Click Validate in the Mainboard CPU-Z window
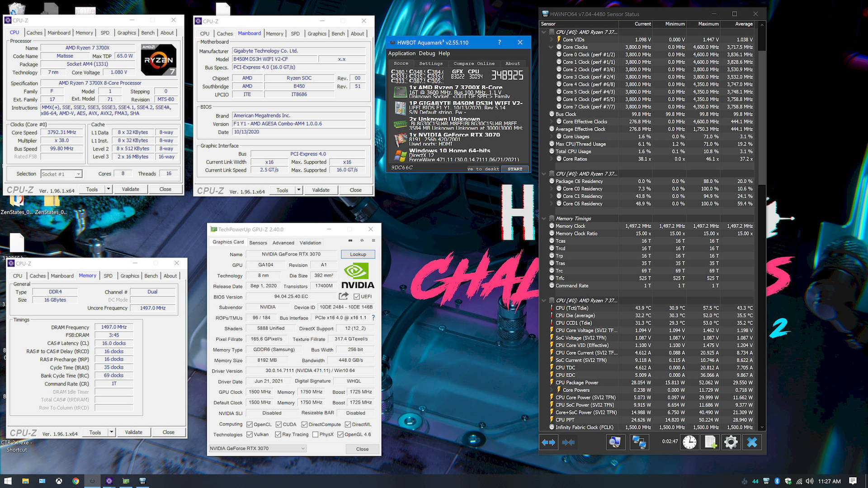Image resolution: width=868 pixels, height=488 pixels. point(321,190)
